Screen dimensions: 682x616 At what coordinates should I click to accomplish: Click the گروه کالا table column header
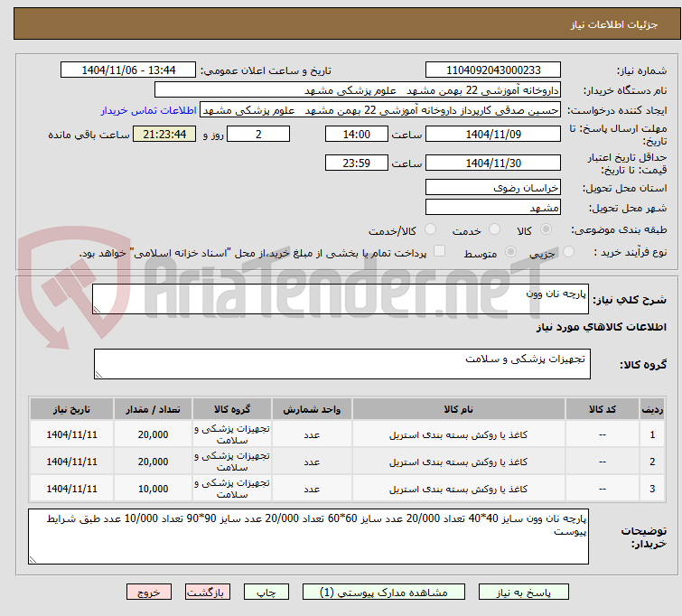tap(232, 409)
